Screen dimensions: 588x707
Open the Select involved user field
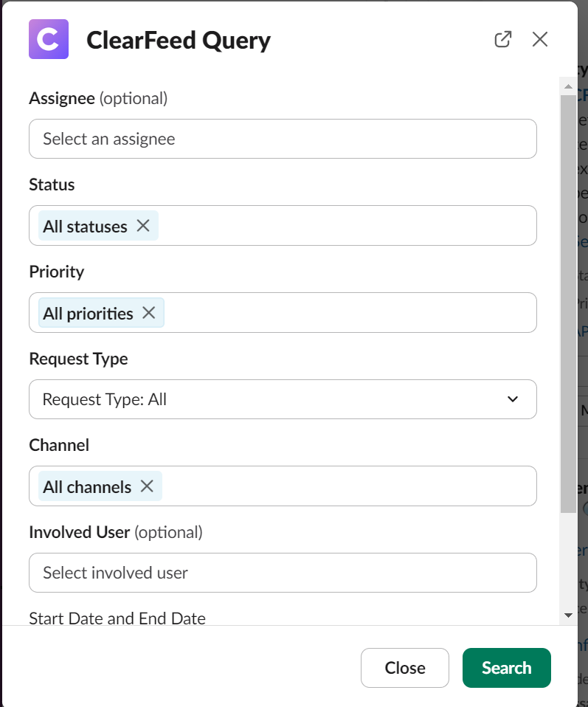coord(283,573)
